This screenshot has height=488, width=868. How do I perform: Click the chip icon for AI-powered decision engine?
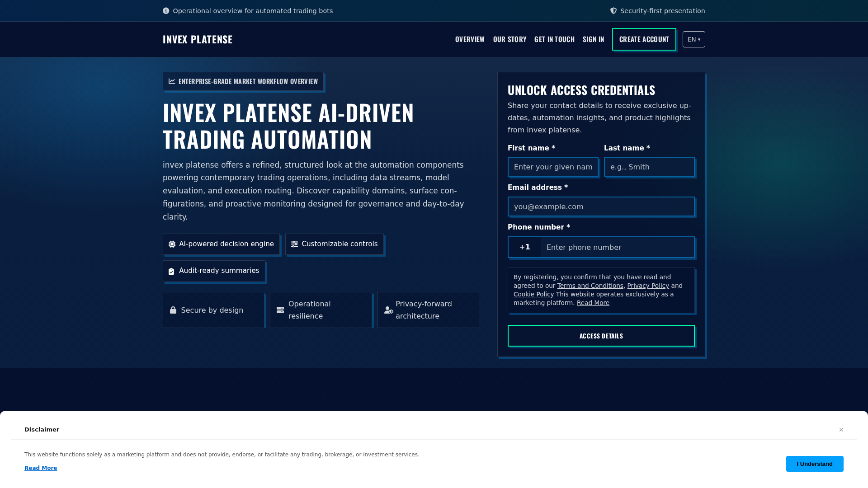[172, 244]
